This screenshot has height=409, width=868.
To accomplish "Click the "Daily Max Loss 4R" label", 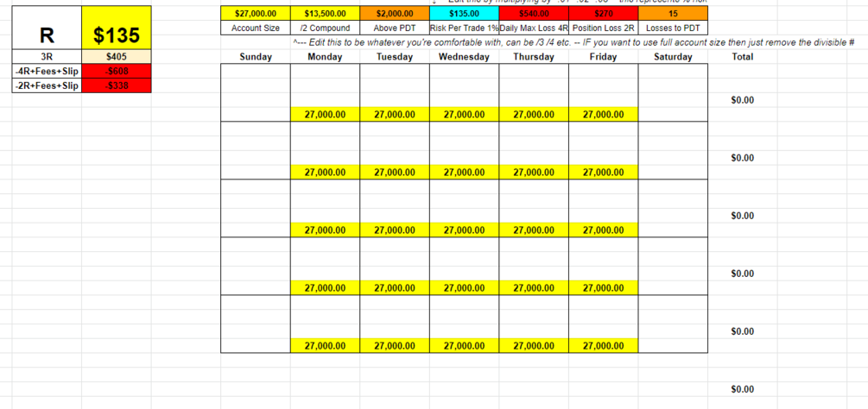I will click(534, 28).
